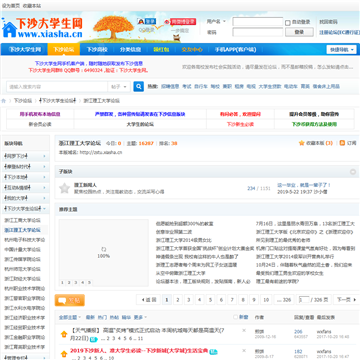Screen dimensions: 360x360
Task: Open the 下沙高校 nav tab
Action: click(97, 50)
